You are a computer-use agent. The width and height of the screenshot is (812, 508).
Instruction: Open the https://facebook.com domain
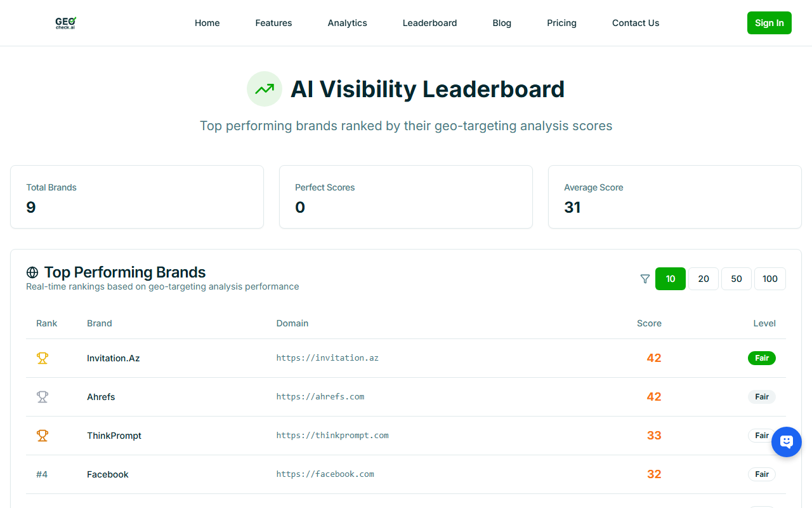pos(325,474)
